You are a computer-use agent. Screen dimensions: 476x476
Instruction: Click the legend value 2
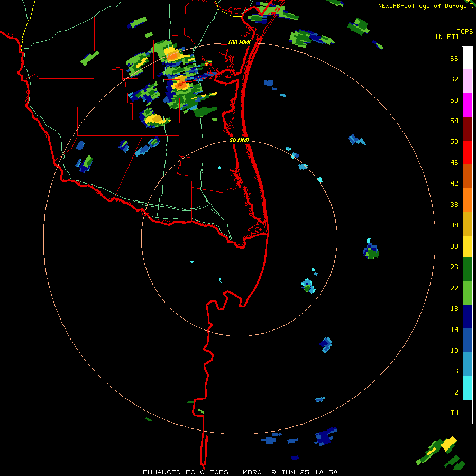coord(456,392)
